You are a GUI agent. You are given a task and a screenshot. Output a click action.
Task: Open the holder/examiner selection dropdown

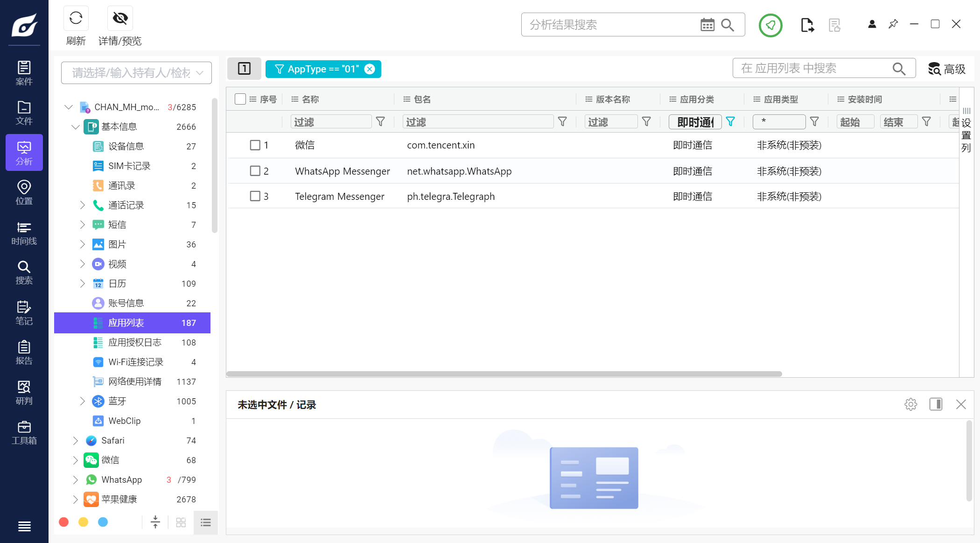click(x=136, y=73)
